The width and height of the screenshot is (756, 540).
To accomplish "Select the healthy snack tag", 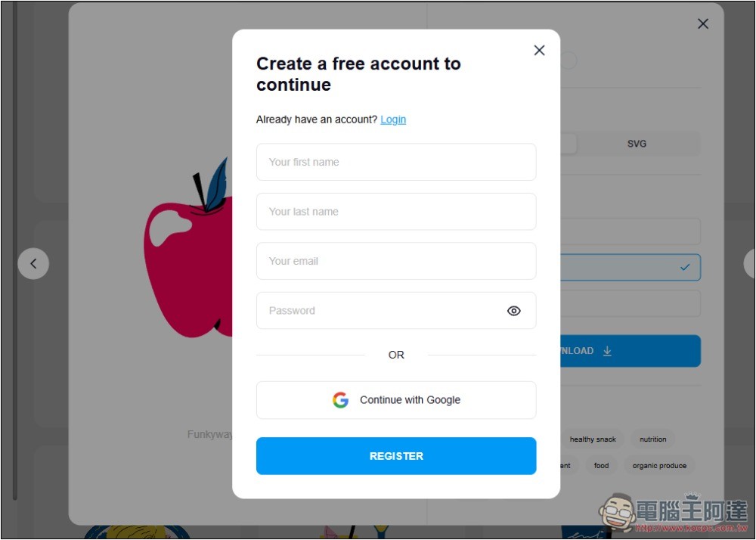I will click(x=593, y=439).
